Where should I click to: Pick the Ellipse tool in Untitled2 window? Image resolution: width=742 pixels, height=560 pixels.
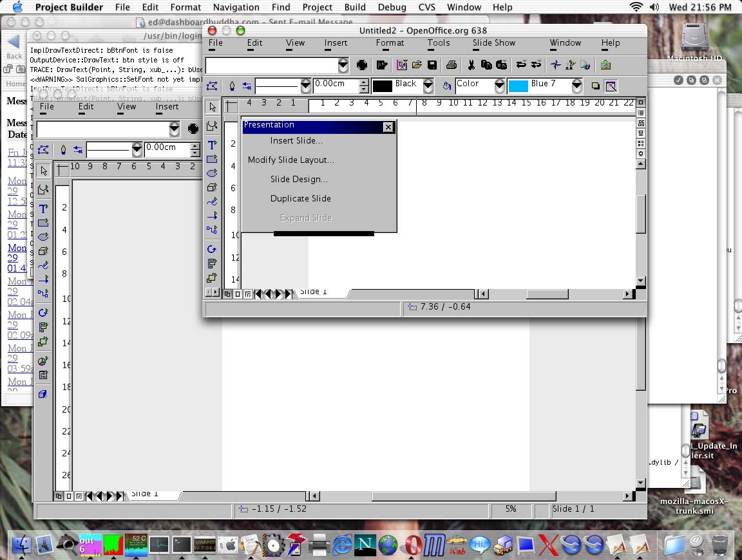click(x=212, y=173)
